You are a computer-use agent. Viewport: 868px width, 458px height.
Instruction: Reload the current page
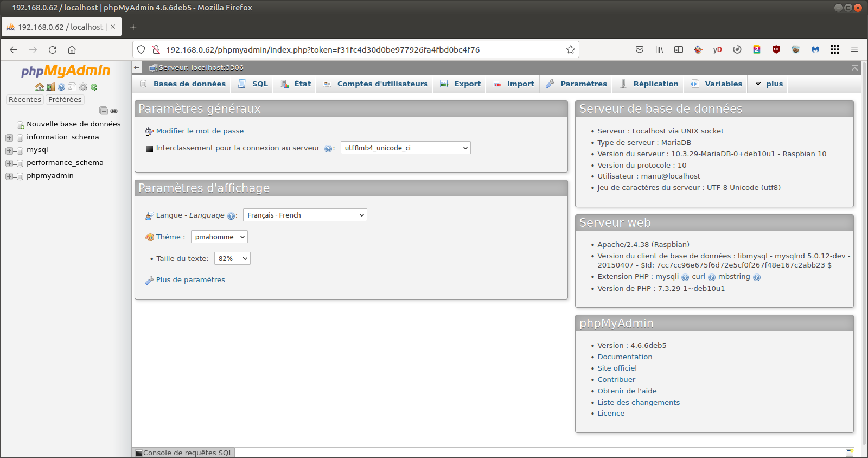click(x=53, y=49)
